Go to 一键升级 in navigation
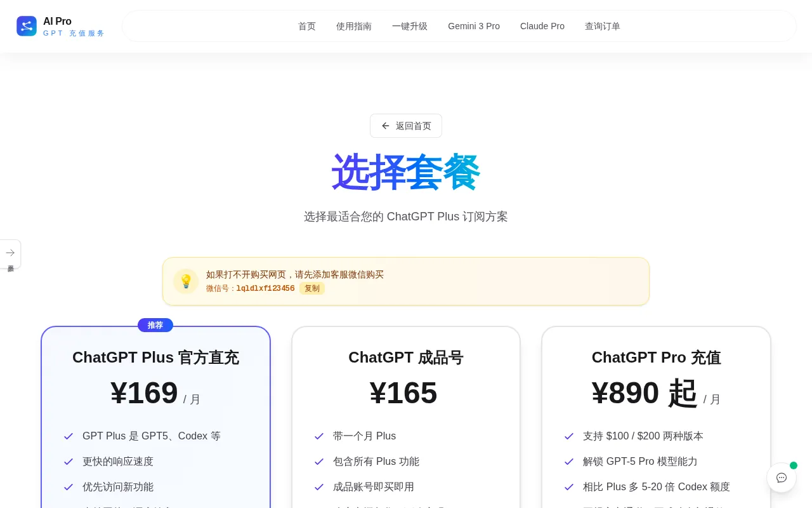This screenshot has height=508, width=812. 410,26
